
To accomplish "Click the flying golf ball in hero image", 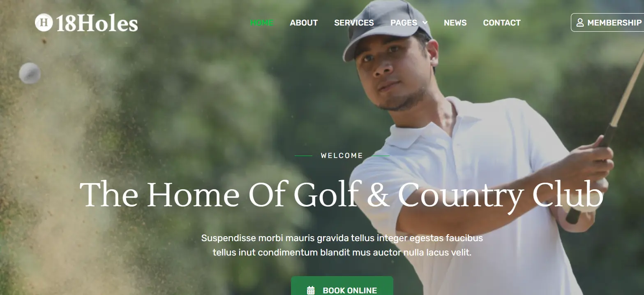I will pos(30,73).
